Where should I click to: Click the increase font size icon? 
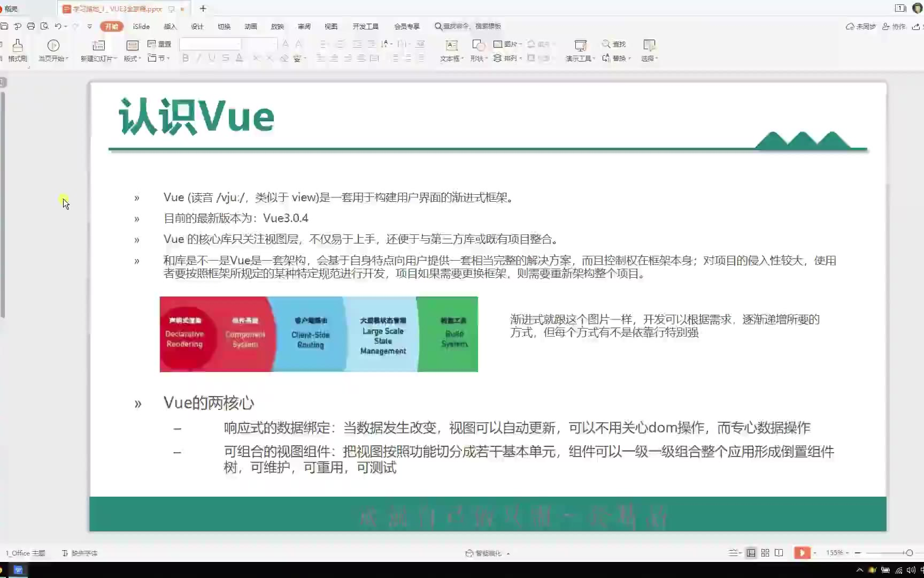[286, 44]
